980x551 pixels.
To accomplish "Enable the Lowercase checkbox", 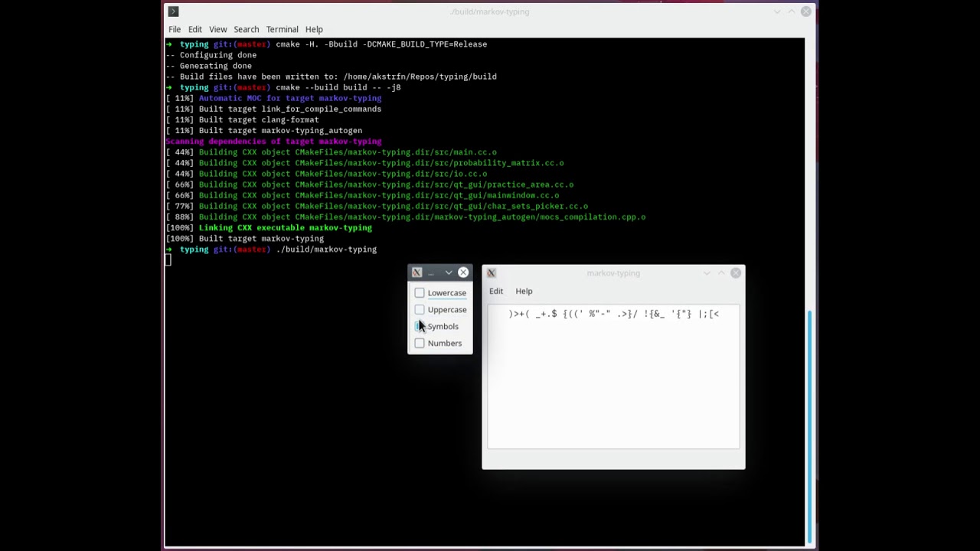I will (420, 292).
